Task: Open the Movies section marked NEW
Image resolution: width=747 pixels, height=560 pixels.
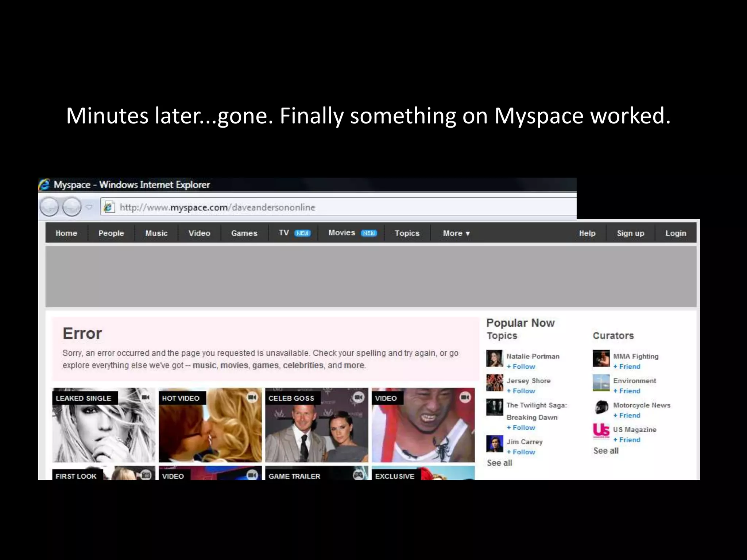Action: (353, 233)
